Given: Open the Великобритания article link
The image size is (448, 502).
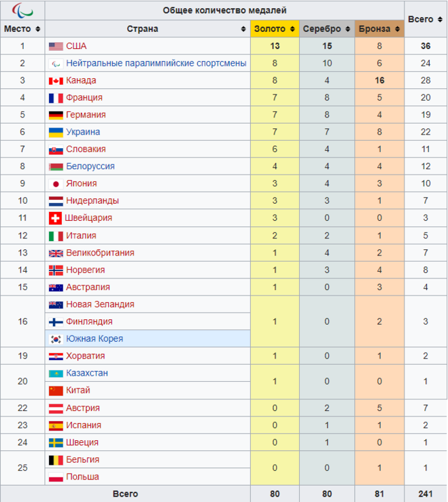Looking at the screenshot, I should tap(100, 253).
